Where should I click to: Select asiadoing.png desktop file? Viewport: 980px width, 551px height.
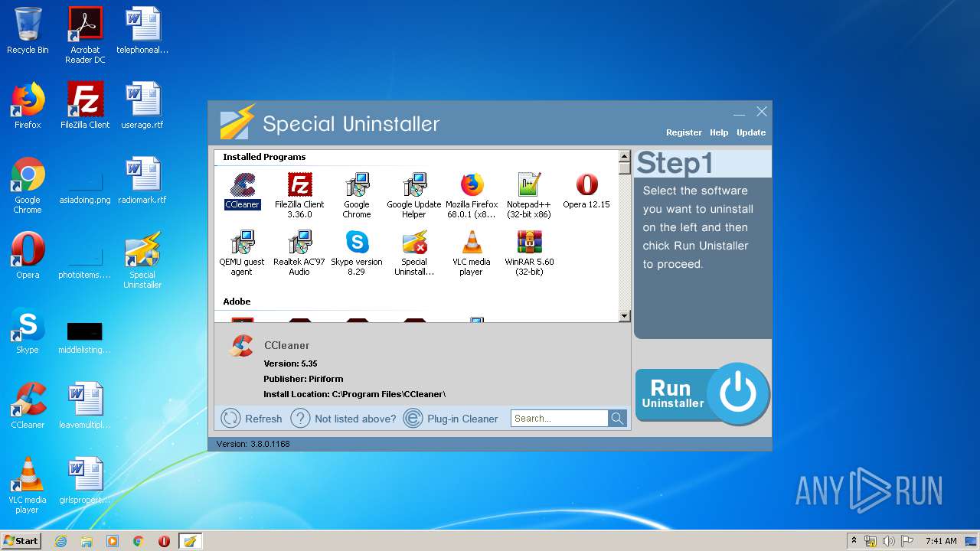[85, 187]
